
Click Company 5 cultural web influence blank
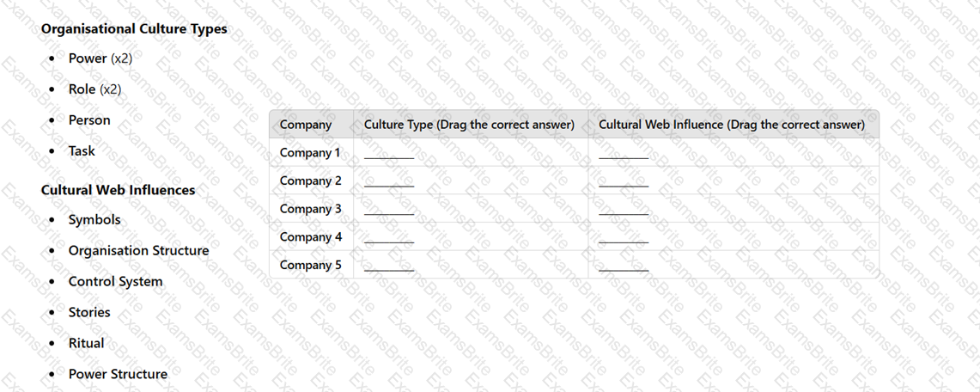pos(624,269)
